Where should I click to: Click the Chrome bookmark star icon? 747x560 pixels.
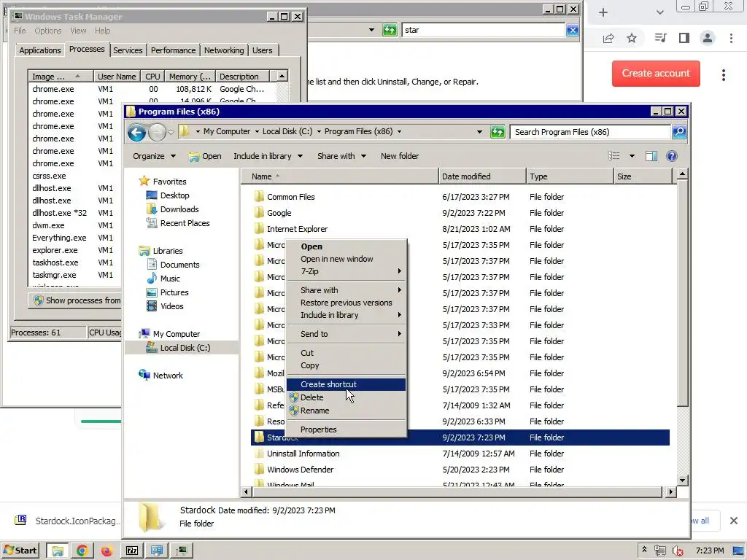[632, 38]
